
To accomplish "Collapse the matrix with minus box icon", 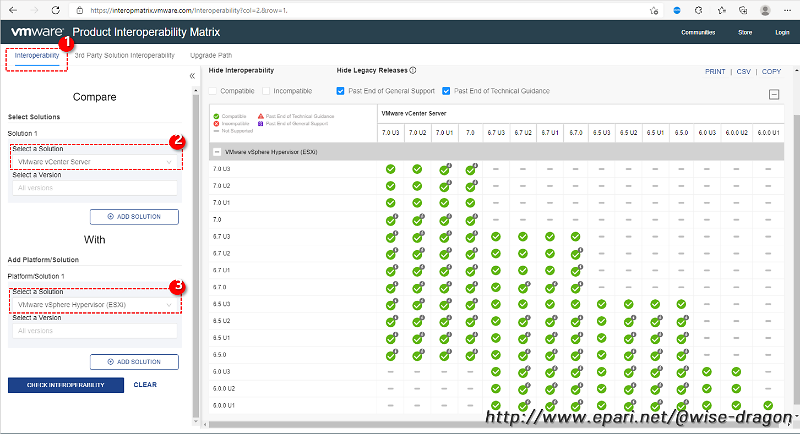I will 774,94.
